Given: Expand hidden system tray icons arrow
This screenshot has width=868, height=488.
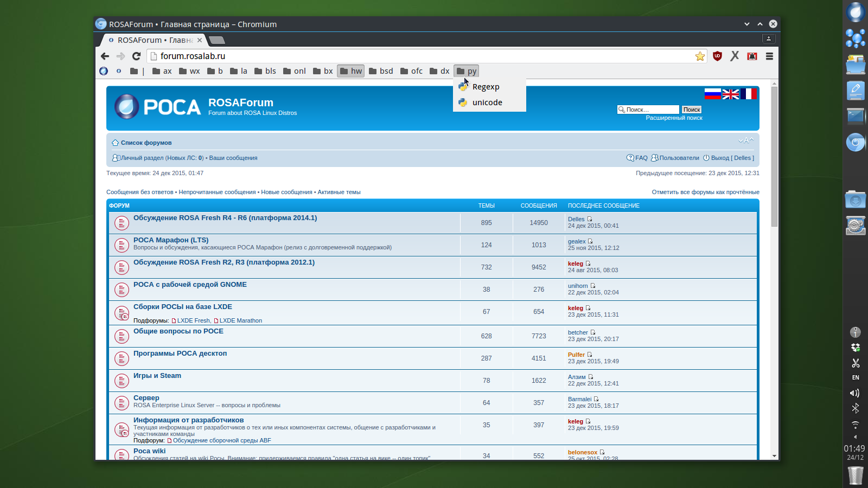Looking at the screenshot, I should tap(856, 437).
